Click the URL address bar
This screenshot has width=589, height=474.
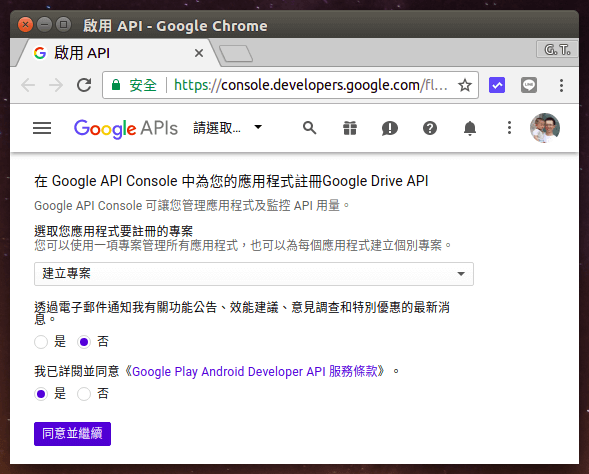pos(290,85)
